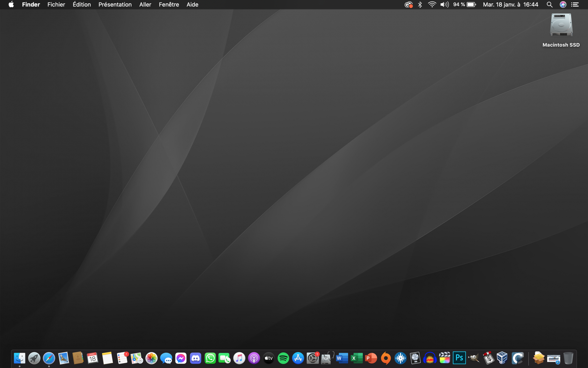The image size is (588, 368).
Task: Launch Facetime app
Action: 225,358
